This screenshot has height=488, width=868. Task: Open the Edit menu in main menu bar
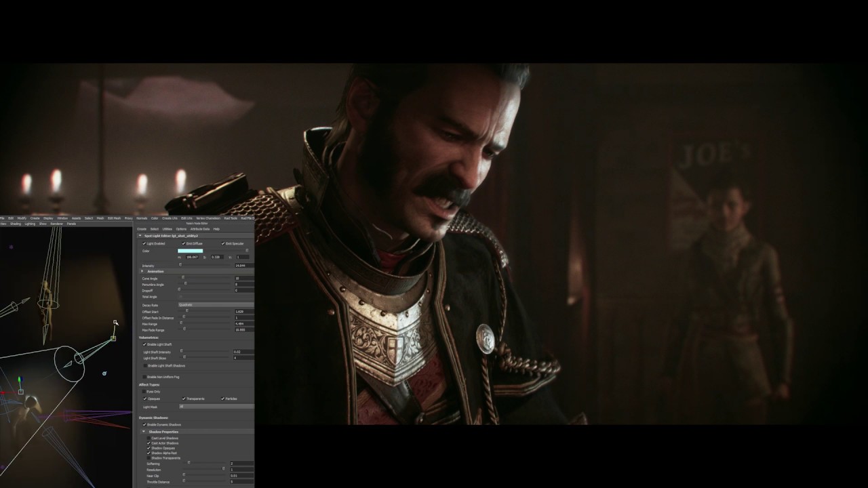click(x=11, y=218)
